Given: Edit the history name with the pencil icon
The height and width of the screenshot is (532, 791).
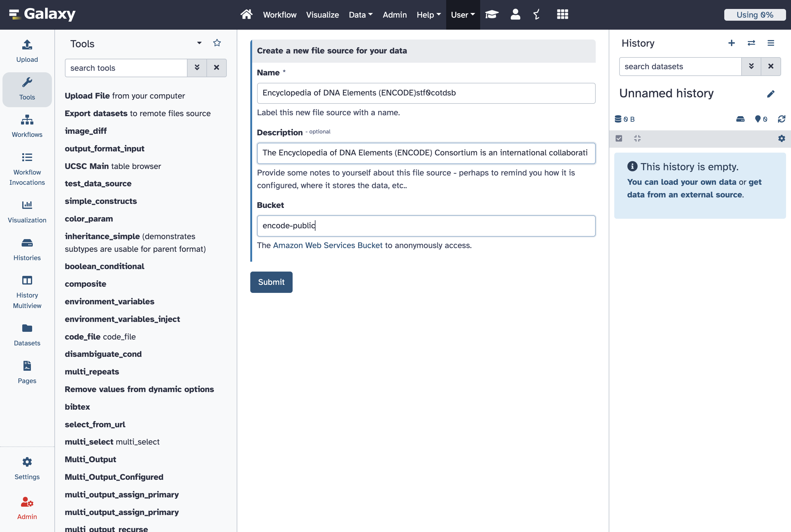Looking at the screenshot, I should point(771,94).
